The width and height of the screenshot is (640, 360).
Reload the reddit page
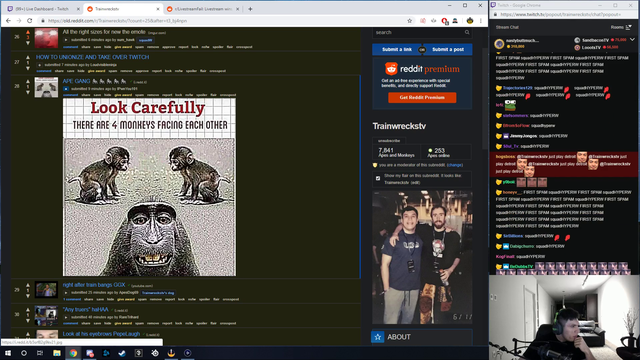[29, 21]
